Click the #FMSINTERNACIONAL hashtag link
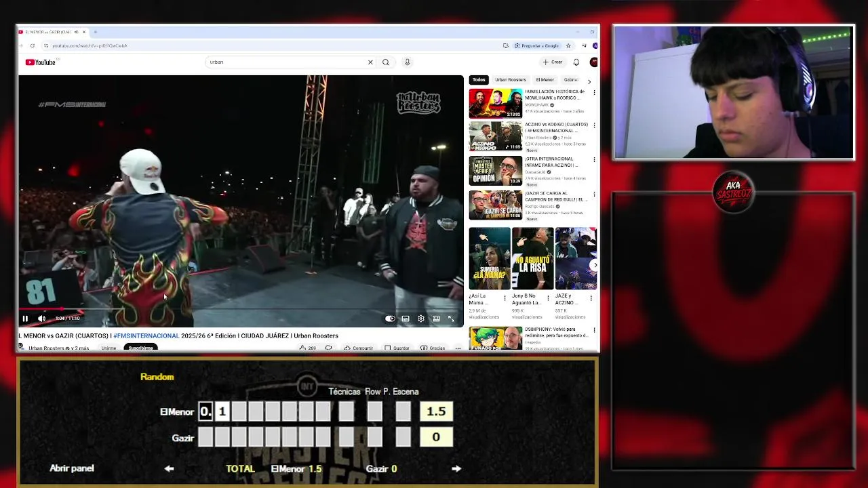This screenshot has height=488, width=868. coord(146,335)
